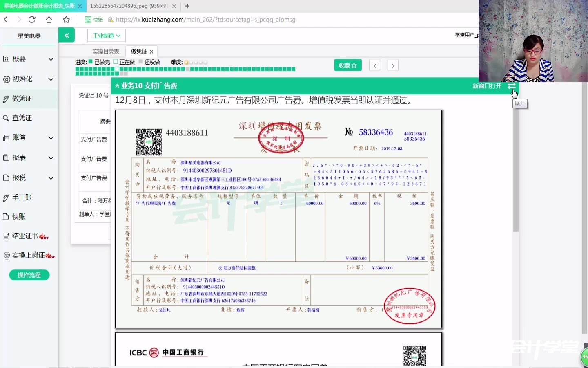This screenshot has height=368, width=588.
Task: Expand the 报税 chevron
Action: click(x=51, y=178)
